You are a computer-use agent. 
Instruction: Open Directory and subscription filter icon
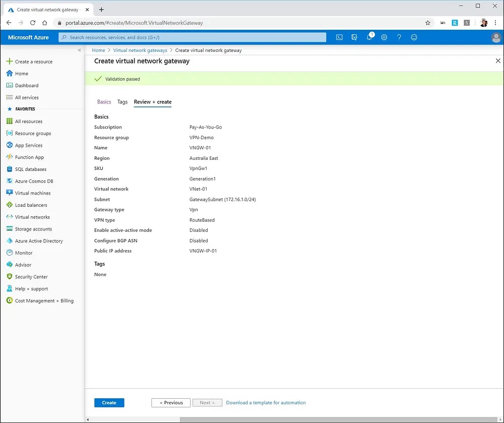pos(354,37)
